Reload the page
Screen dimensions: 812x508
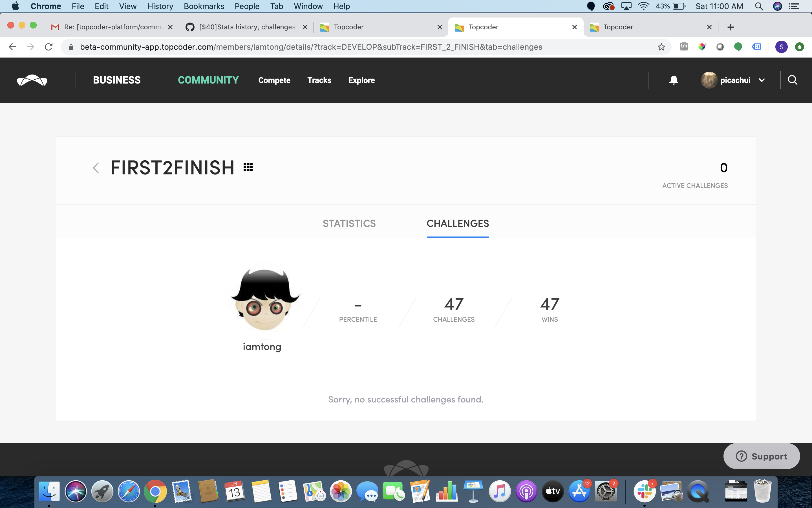[x=49, y=47]
